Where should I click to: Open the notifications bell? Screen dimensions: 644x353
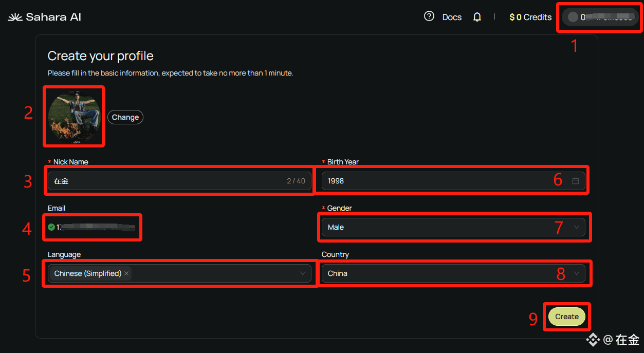[x=477, y=17]
